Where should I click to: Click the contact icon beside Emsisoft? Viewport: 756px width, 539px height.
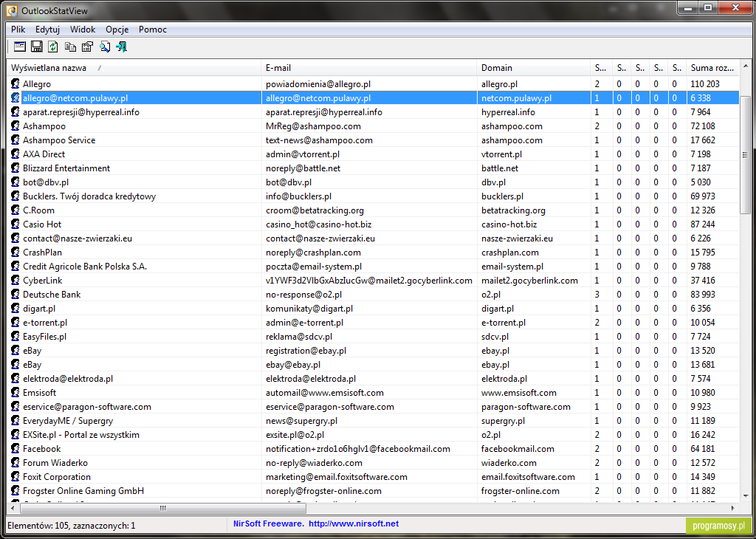point(16,393)
